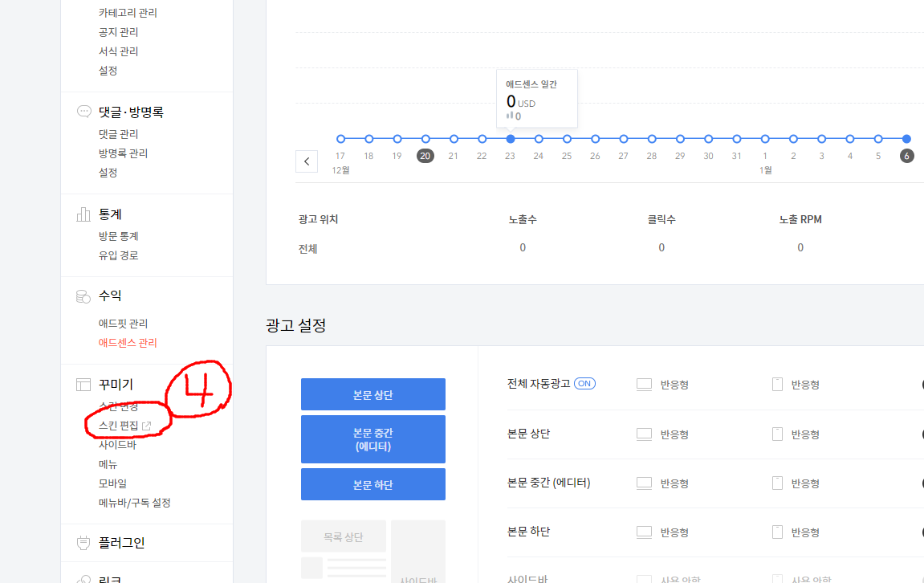
Task: Open 사이드바 settings in 꾸미기
Action: click(117, 445)
